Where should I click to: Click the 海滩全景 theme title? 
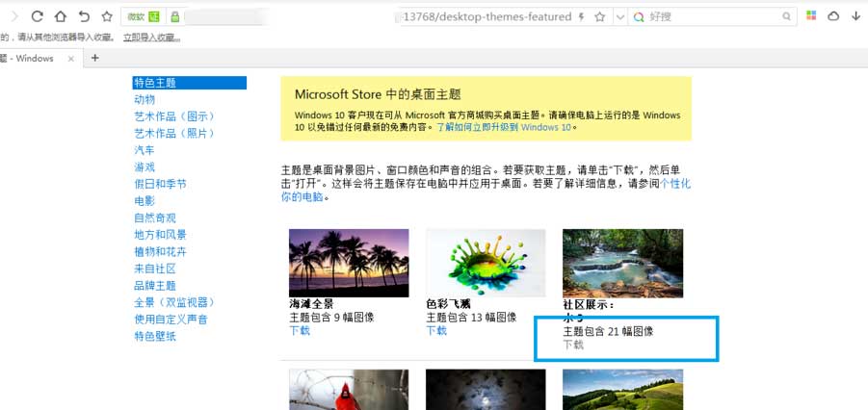pos(311,304)
